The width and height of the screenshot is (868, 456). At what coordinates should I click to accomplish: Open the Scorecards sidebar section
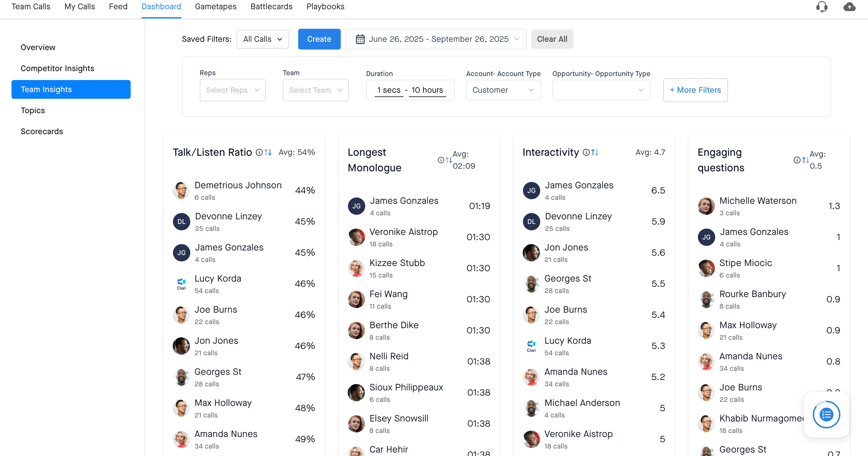coord(42,132)
